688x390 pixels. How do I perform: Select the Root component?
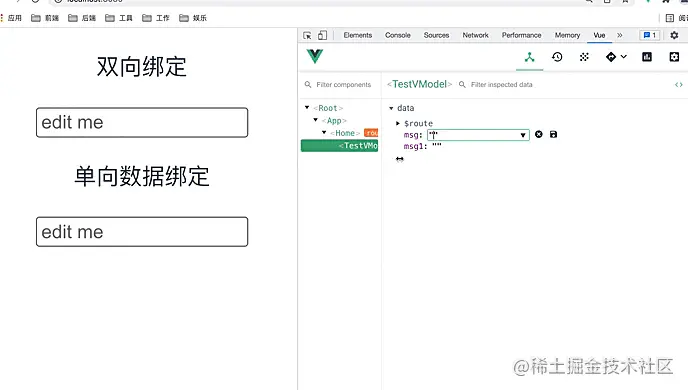click(x=328, y=108)
